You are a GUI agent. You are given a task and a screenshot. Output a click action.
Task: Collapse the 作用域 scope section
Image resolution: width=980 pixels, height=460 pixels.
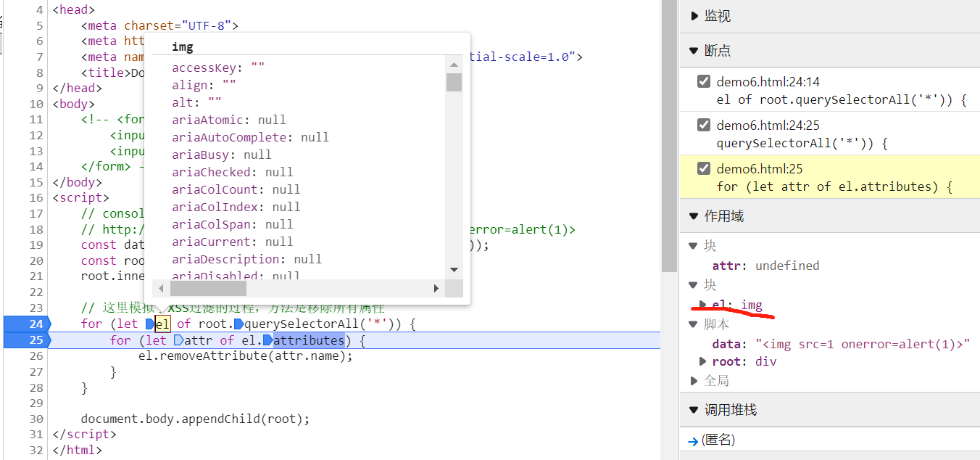694,216
